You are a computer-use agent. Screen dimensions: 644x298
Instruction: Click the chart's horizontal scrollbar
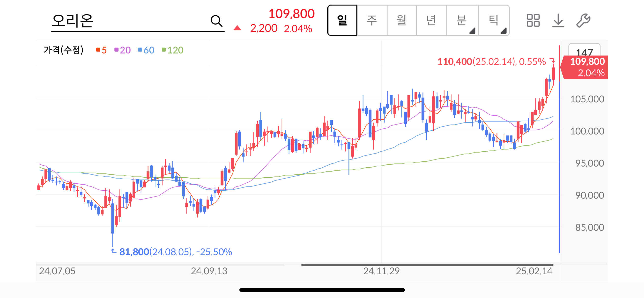coord(427,265)
